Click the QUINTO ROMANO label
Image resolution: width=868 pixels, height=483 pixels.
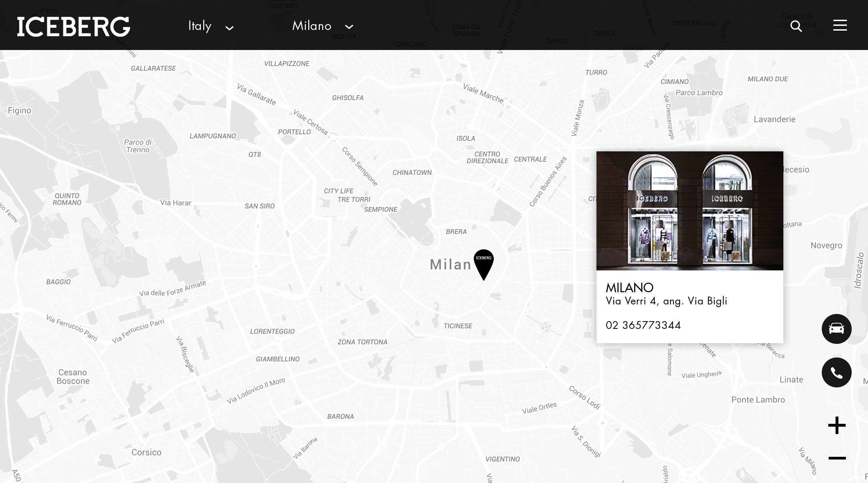(67, 199)
